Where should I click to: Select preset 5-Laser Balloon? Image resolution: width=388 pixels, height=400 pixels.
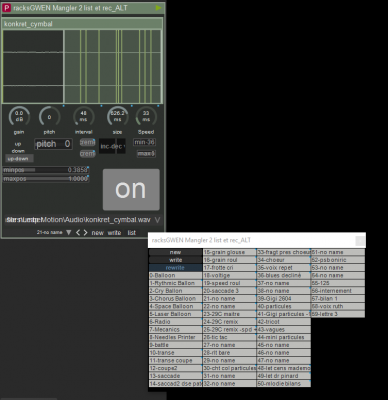pos(175,314)
